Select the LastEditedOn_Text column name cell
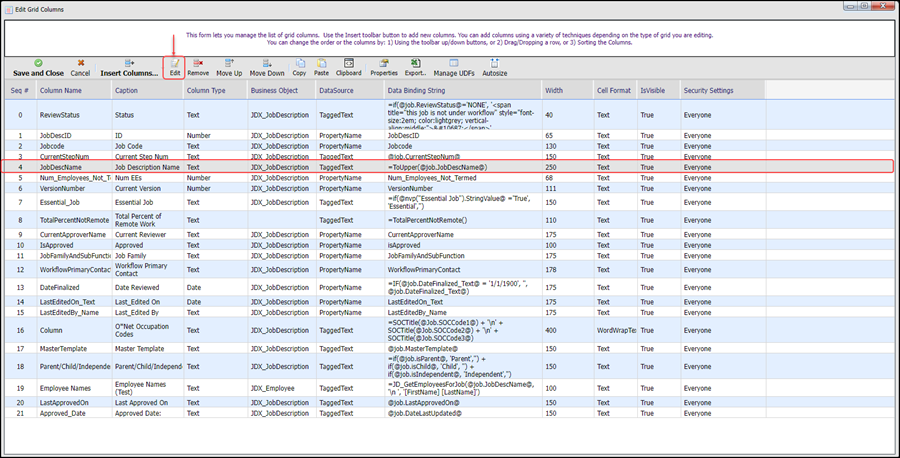Screen dimensions: 900x458 pos(74,301)
